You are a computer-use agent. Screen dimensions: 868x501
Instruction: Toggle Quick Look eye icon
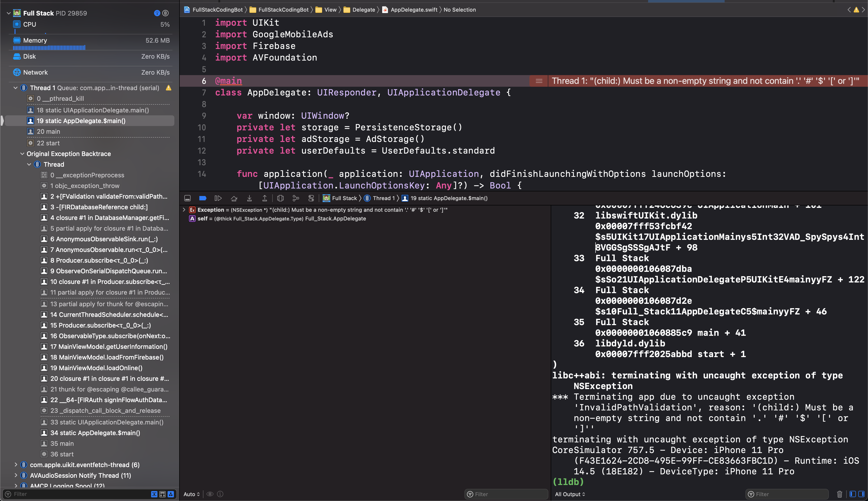coord(210,494)
